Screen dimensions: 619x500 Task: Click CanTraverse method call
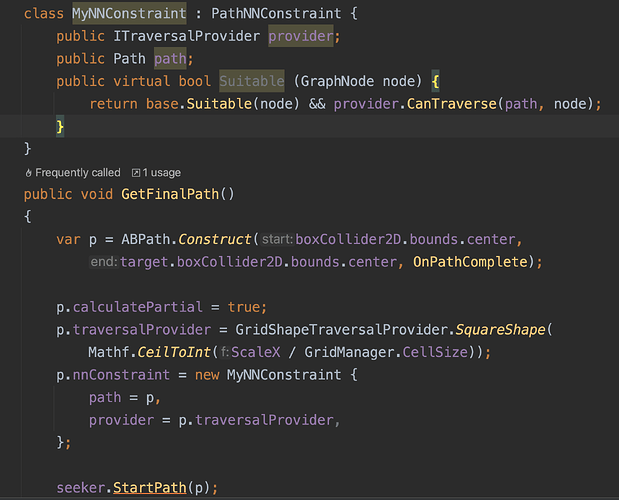(x=452, y=104)
